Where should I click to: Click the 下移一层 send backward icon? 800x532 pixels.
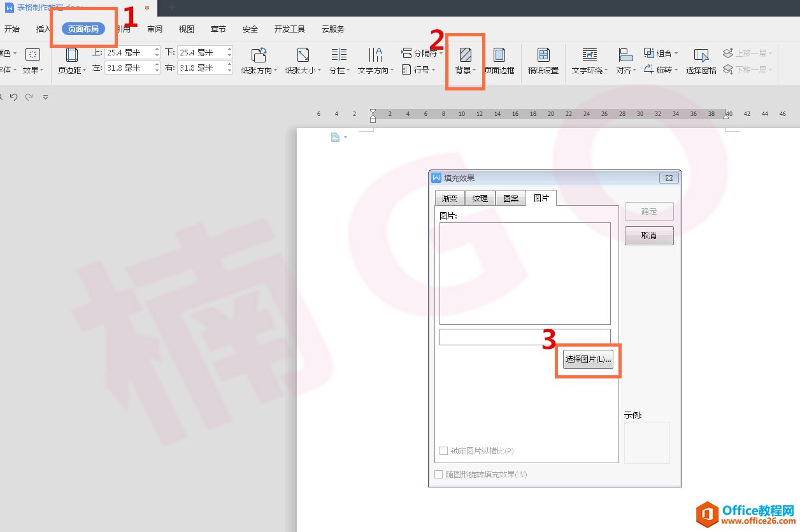pos(728,69)
